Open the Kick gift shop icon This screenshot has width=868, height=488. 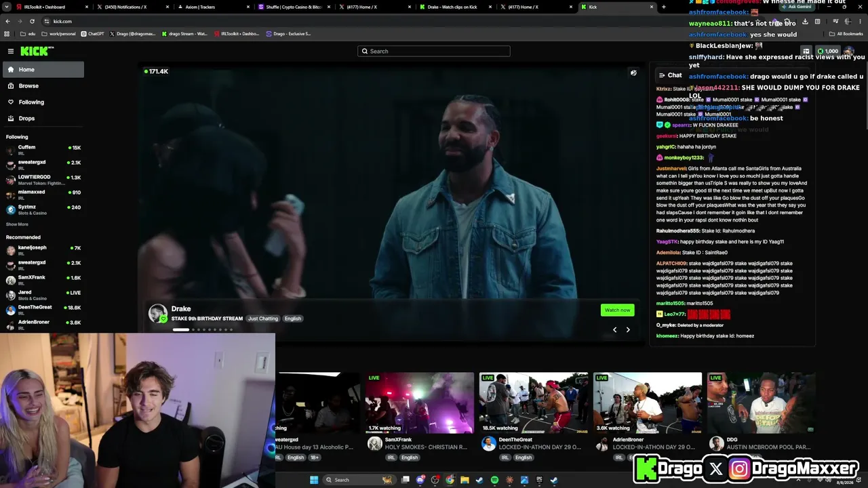coord(806,51)
